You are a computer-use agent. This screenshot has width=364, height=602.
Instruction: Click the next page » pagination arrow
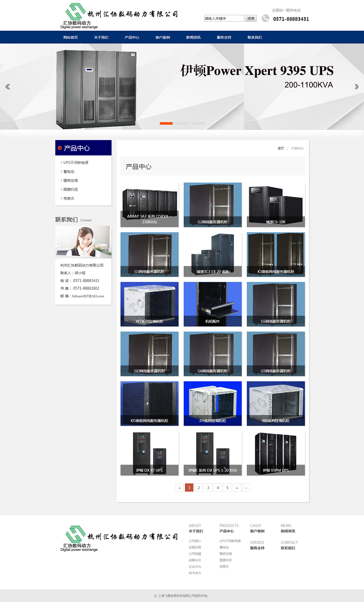tap(237, 488)
